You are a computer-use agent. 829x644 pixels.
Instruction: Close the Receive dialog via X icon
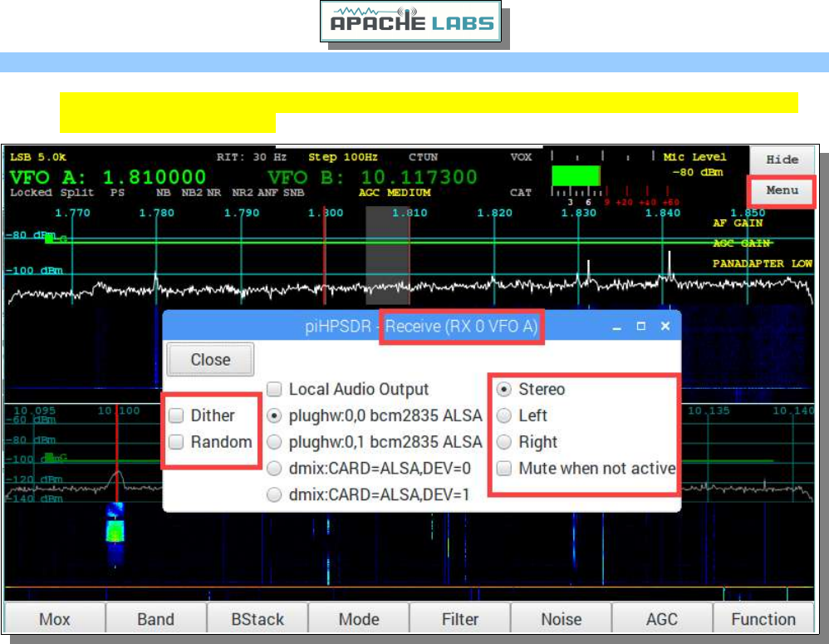pos(665,327)
